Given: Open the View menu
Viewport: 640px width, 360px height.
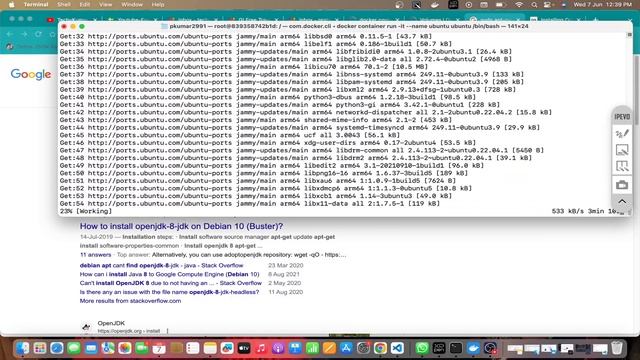Looking at the screenshot, I should click(x=105, y=4).
